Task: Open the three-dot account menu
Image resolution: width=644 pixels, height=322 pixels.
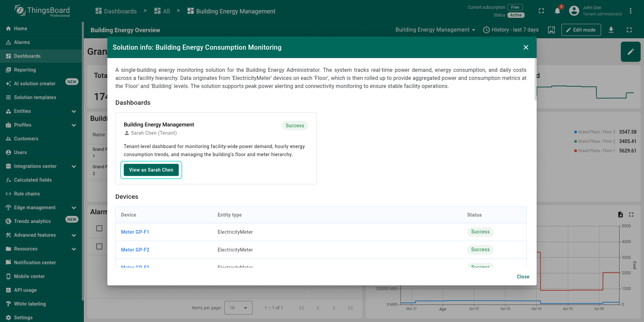Action: (x=631, y=11)
